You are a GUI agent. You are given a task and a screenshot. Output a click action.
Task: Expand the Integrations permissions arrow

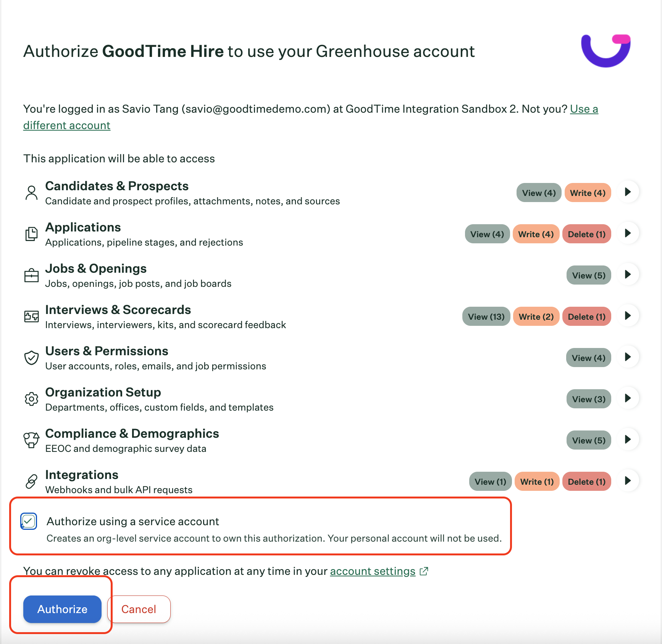click(628, 481)
